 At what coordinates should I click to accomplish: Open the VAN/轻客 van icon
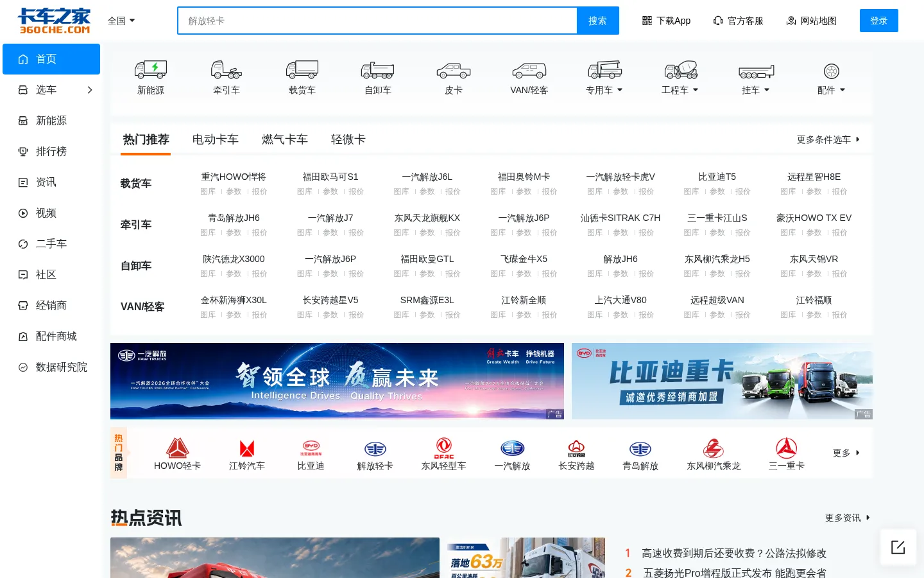coord(529,71)
